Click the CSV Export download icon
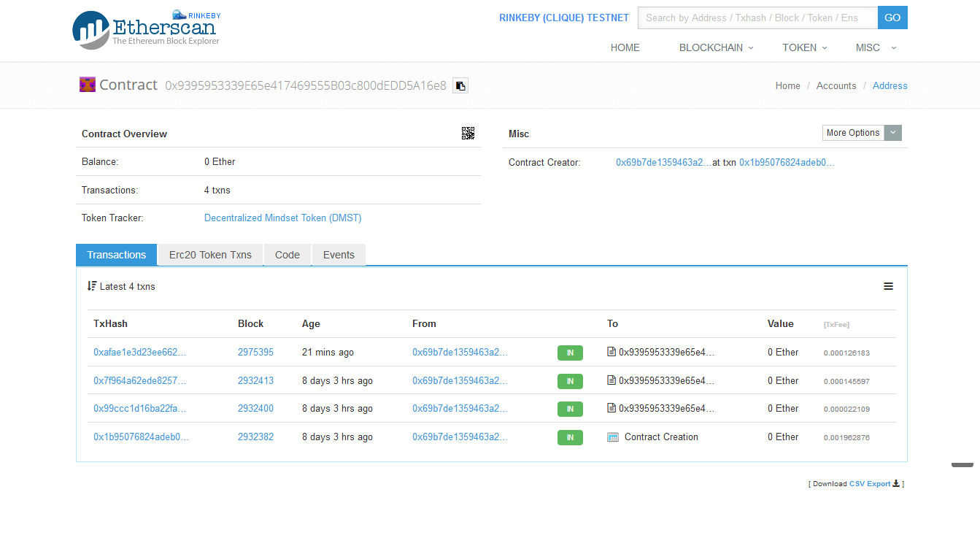Viewport: 980px width, 538px height. coord(896,483)
